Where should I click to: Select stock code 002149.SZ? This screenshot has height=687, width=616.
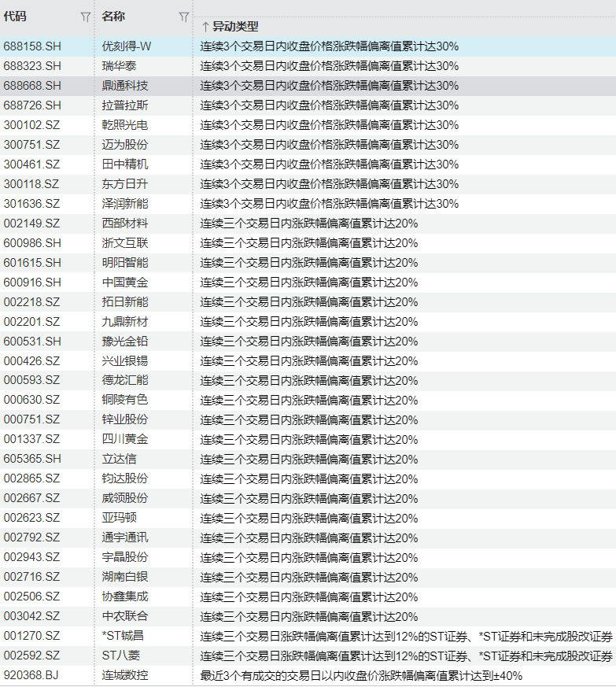(31, 223)
